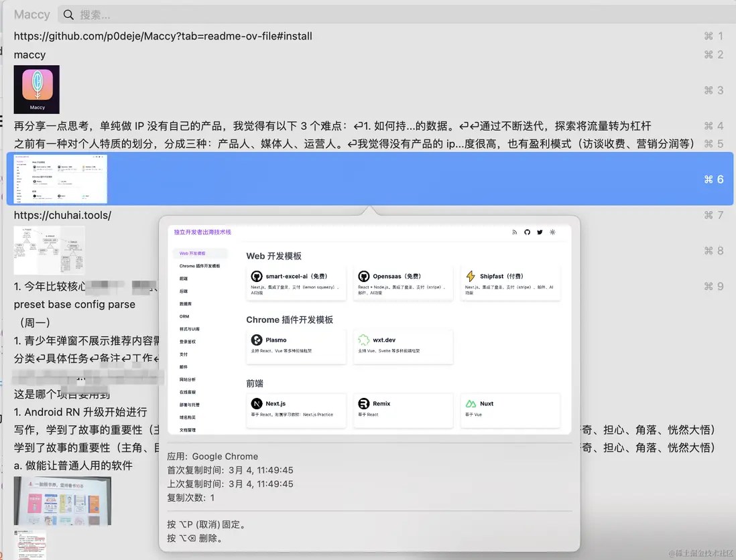Select ORM in preview sidebar
The image size is (736, 560).
pyautogui.click(x=184, y=317)
